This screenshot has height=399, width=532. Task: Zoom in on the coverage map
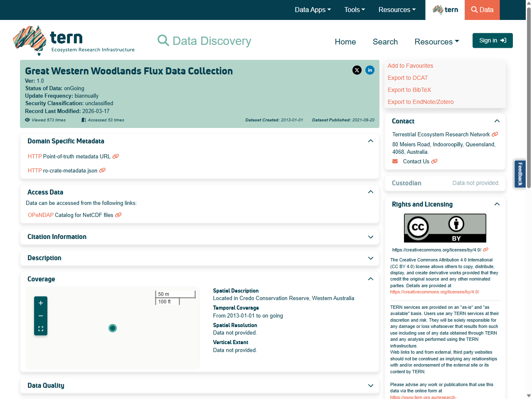coord(41,303)
